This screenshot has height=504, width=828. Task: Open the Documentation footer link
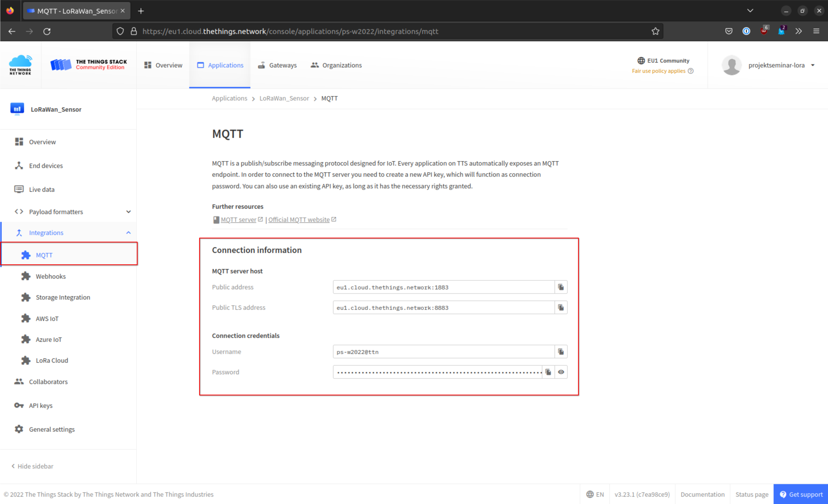click(x=703, y=494)
